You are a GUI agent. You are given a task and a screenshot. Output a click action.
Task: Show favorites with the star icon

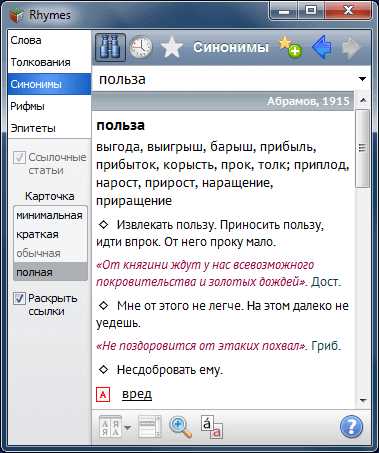point(172,48)
